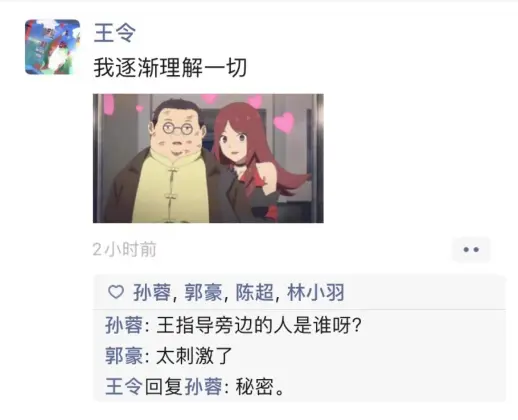Open the posted anime image
This screenshot has width=518, height=420.
[208, 158]
